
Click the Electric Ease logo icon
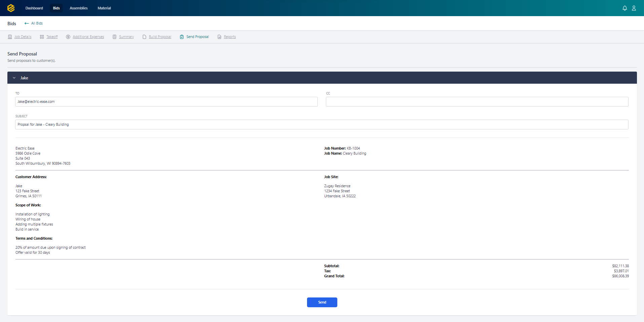coord(10,8)
